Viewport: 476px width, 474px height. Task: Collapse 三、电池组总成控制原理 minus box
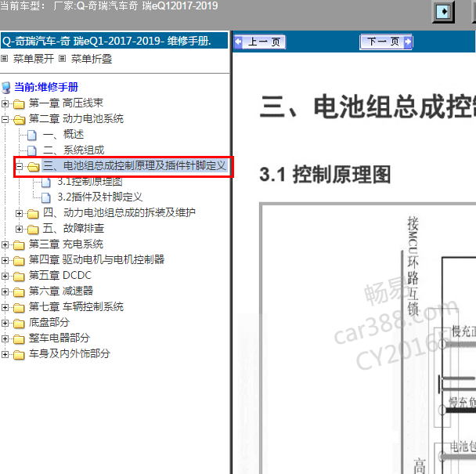19,166
